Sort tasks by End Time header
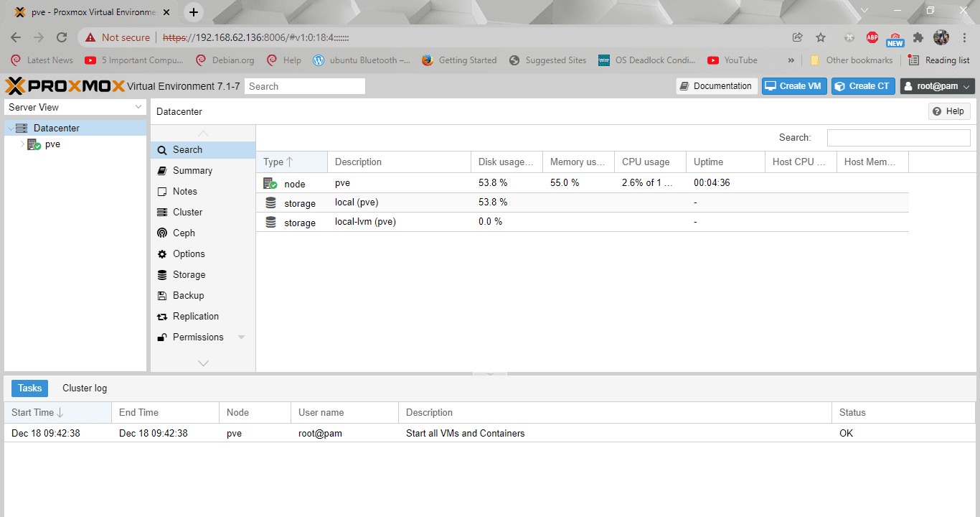The width and height of the screenshot is (980, 517). (x=165, y=412)
